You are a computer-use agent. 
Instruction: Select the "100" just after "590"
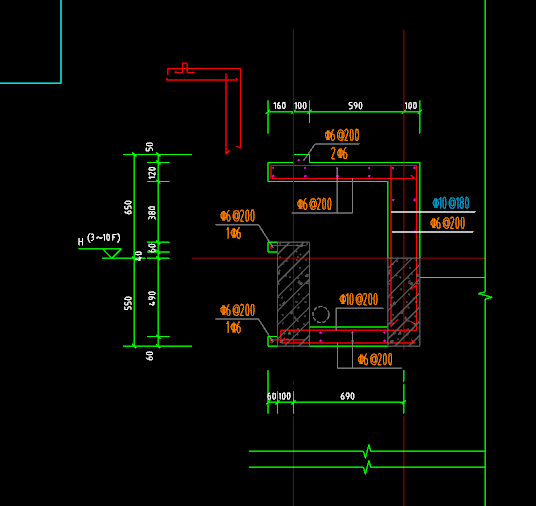coord(411,106)
